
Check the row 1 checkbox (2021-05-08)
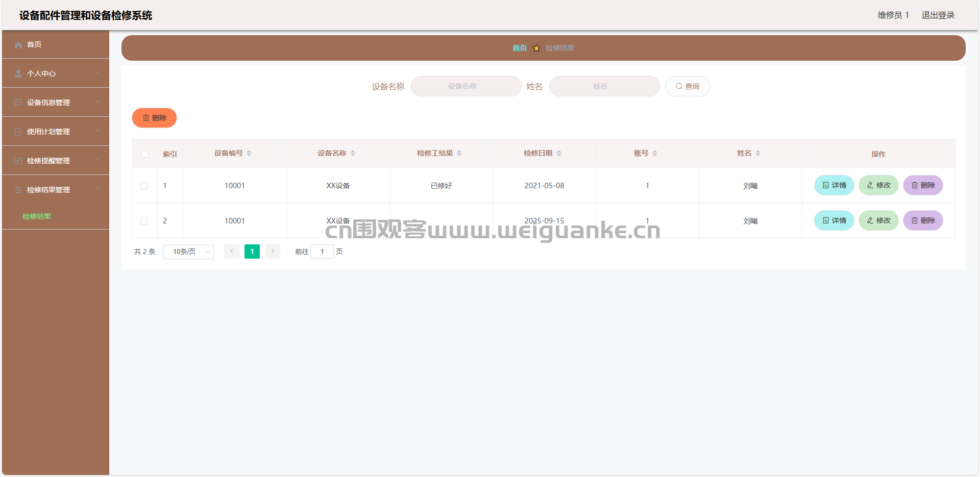[x=144, y=186]
